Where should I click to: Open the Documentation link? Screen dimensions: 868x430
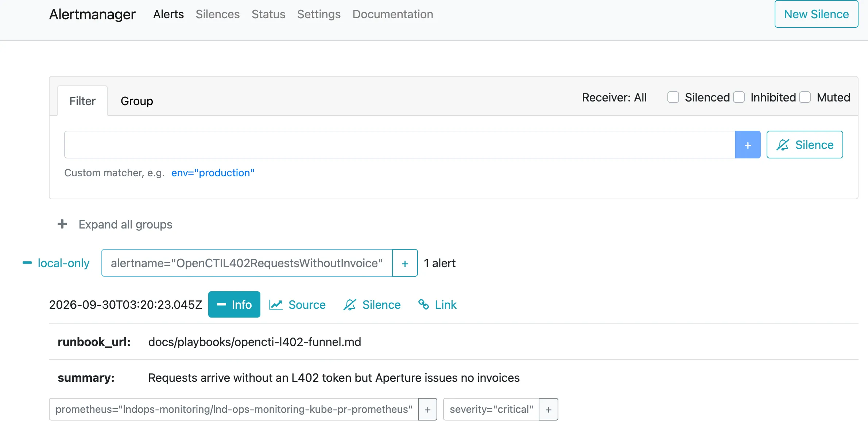(x=393, y=14)
